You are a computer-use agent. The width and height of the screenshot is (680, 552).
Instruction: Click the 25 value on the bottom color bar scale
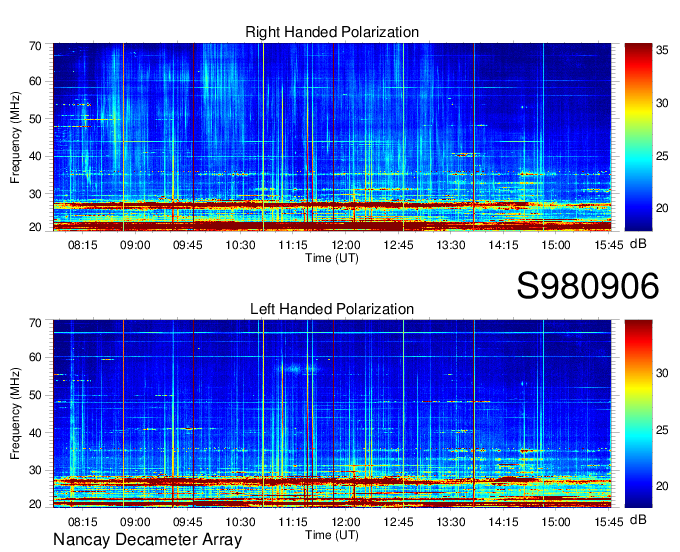[x=662, y=430]
